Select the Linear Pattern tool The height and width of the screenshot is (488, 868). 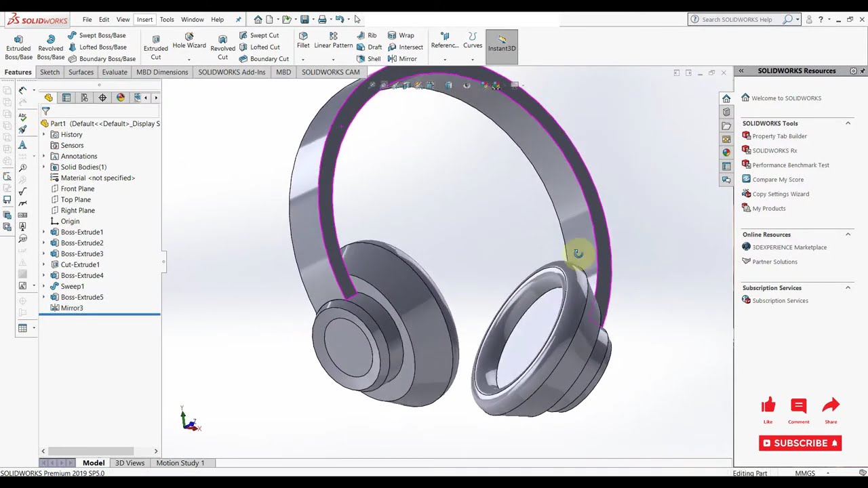(x=333, y=41)
